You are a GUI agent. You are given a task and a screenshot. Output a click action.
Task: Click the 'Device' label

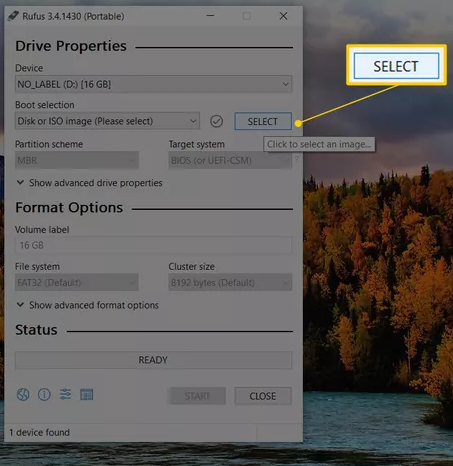coord(29,68)
